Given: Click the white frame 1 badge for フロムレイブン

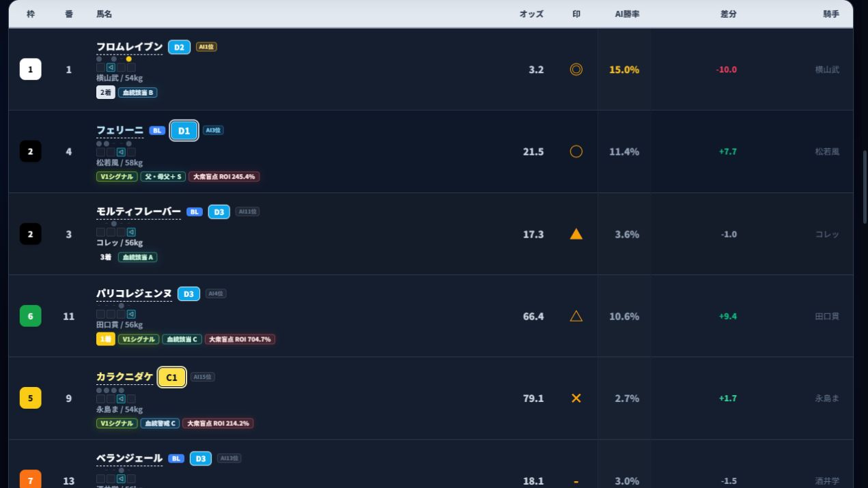Looking at the screenshot, I should [x=30, y=70].
